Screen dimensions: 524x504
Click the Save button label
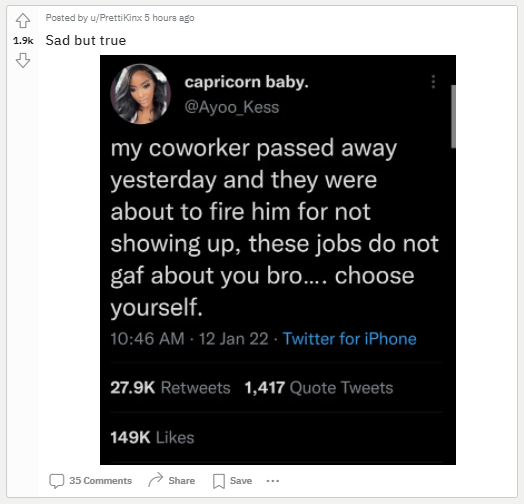241,481
